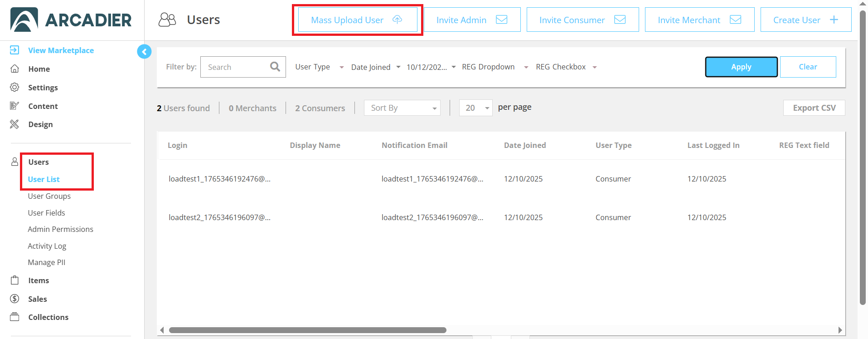The width and height of the screenshot is (868, 339).
Task: Open the User Type filter dropdown
Action: click(320, 67)
